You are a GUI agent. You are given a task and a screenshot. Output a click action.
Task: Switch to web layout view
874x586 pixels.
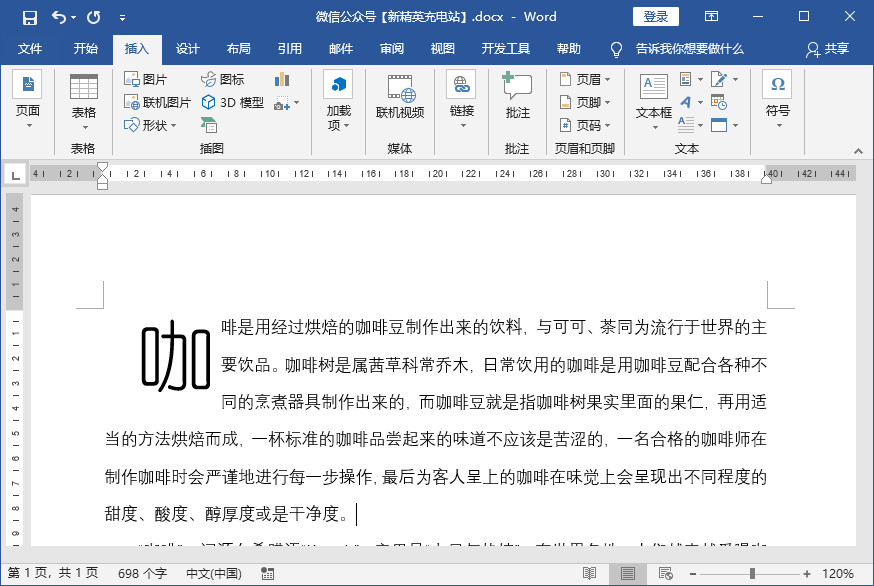point(666,573)
